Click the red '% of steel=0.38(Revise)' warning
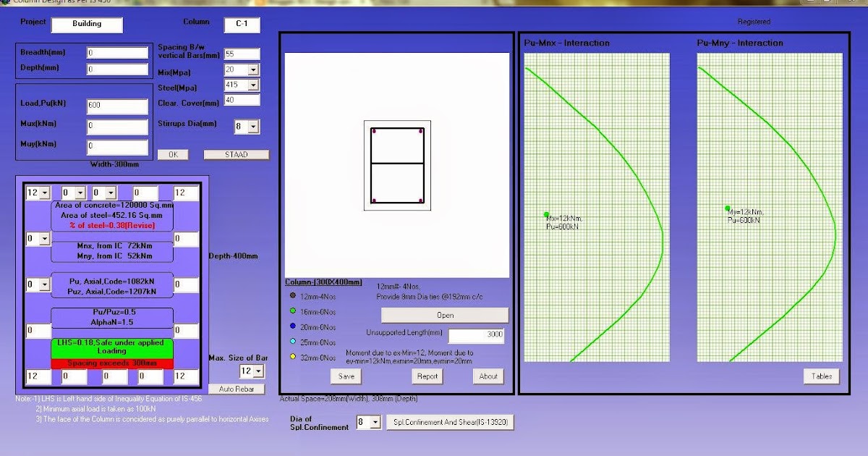Image resolution: width=868 pixels, height=456 pixels. 112,225
